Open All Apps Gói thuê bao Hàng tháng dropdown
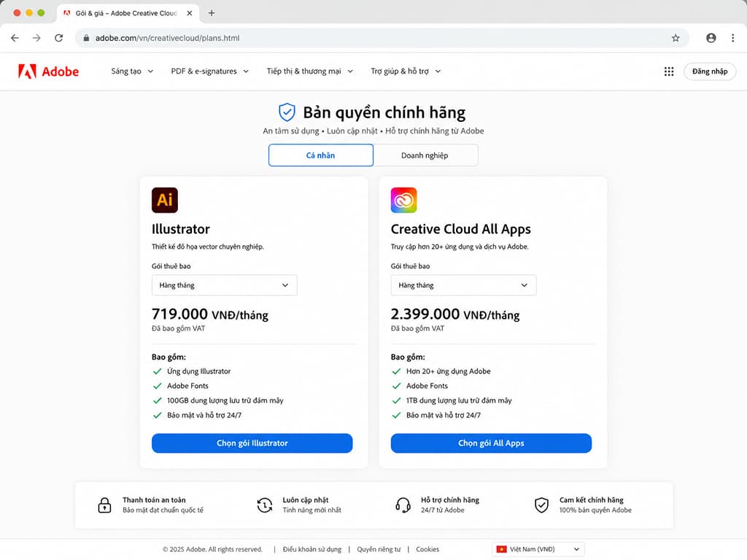The image size is (747, 560). 463,285
